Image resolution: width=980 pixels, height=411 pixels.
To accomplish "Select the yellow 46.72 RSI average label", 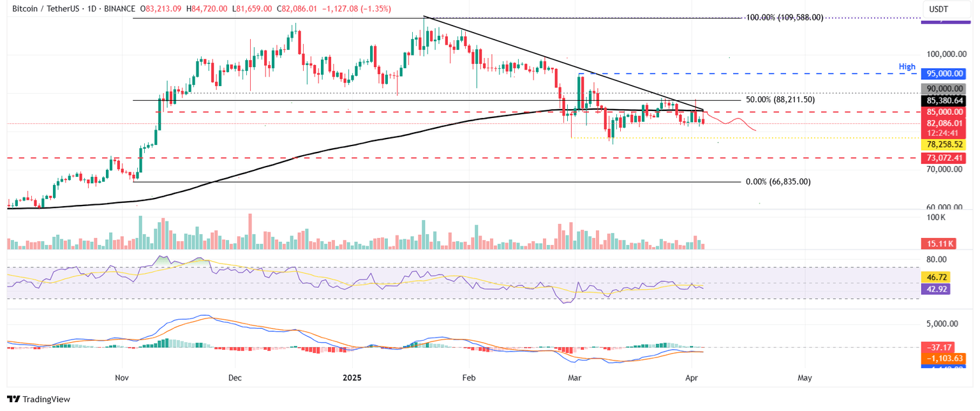I will pos(935,278).
